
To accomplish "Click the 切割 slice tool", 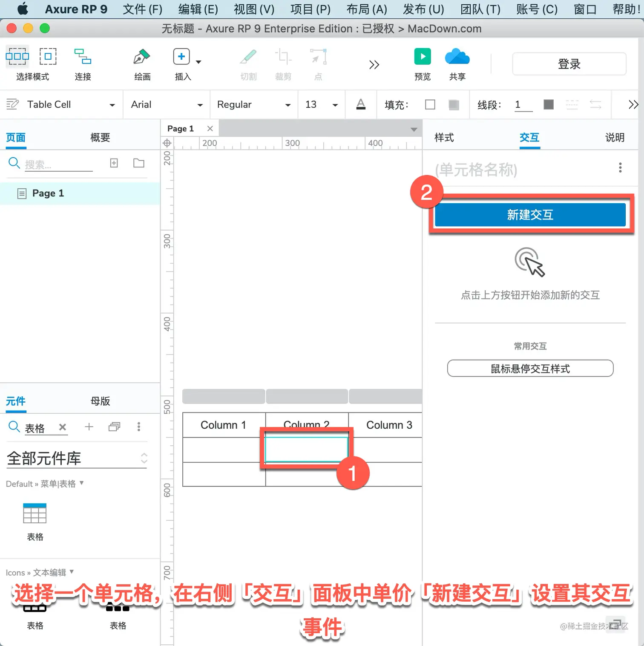I will point(248,57).
